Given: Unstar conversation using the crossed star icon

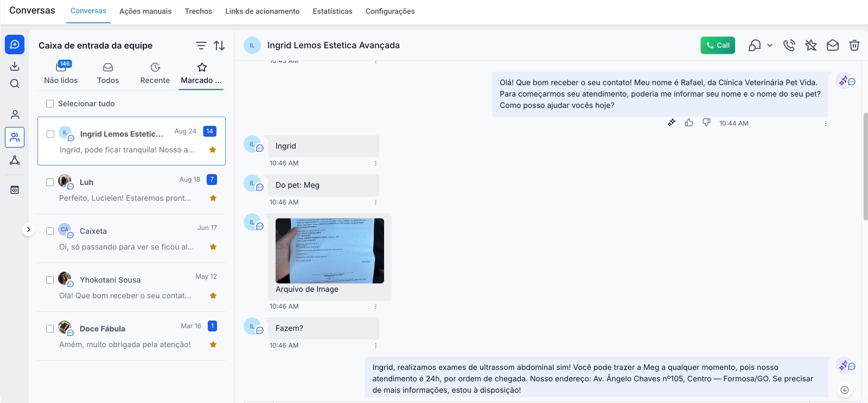Looking at the screenshot, I should [x=811, y=46].
